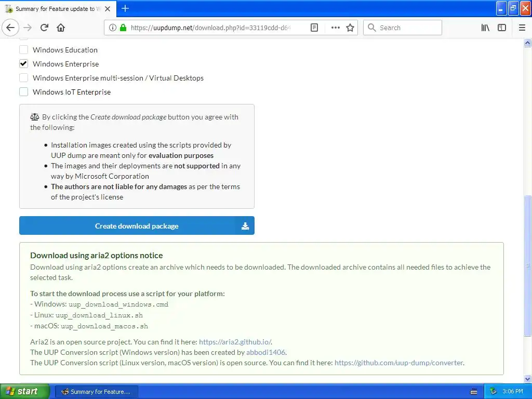Click the 3:06 PM taskbar clock
532x399 pixels.
pos(513,392)
